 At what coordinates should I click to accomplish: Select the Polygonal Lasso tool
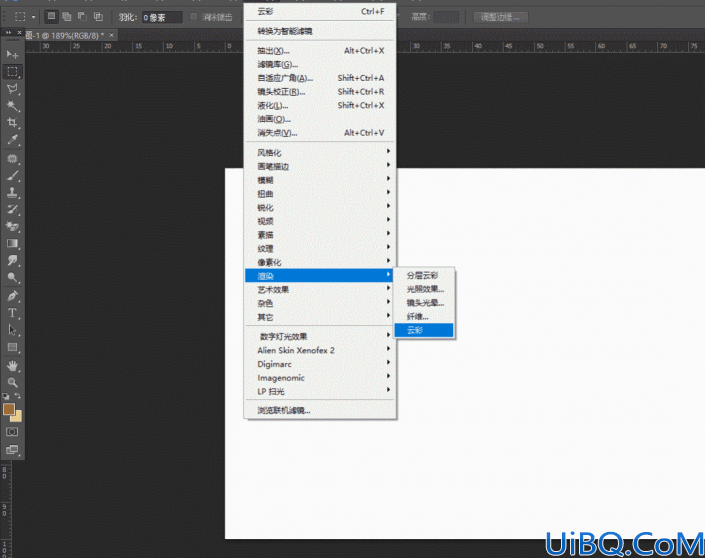point(12,89)
